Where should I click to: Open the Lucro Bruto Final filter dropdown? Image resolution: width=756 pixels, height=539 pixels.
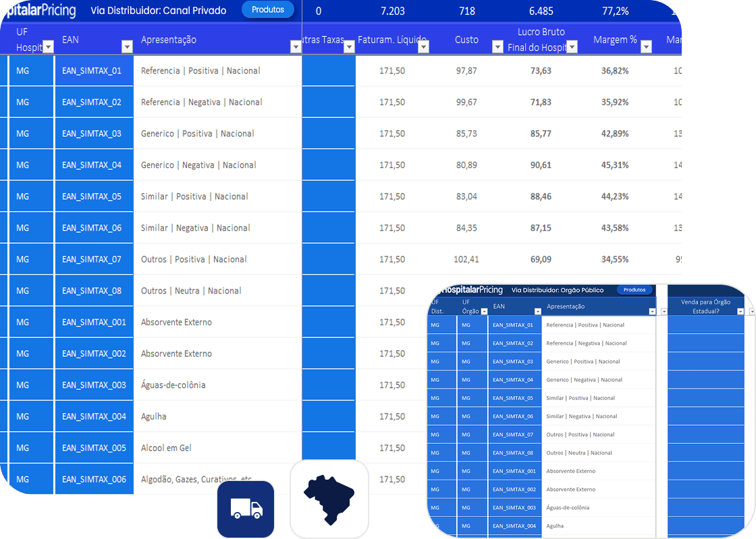572,47
